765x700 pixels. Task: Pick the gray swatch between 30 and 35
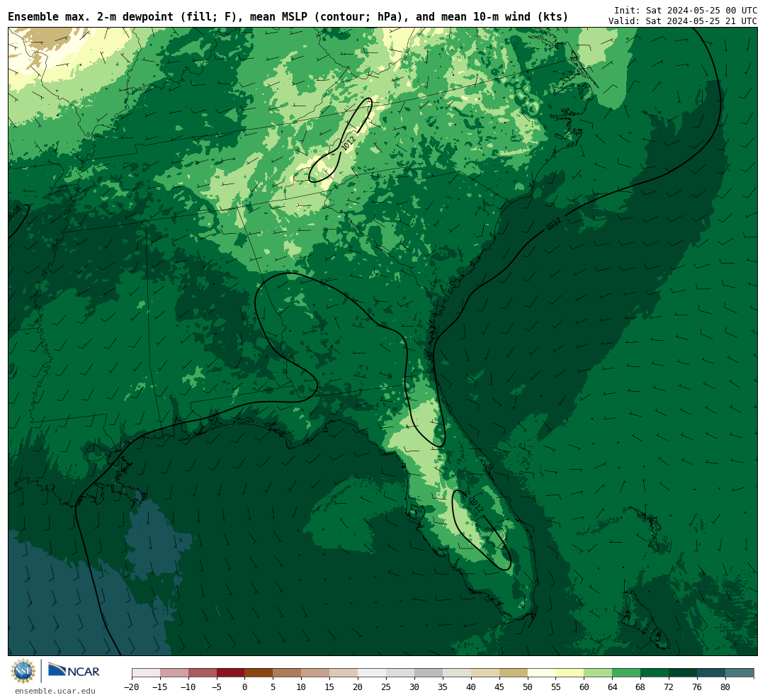pos(429,673)
